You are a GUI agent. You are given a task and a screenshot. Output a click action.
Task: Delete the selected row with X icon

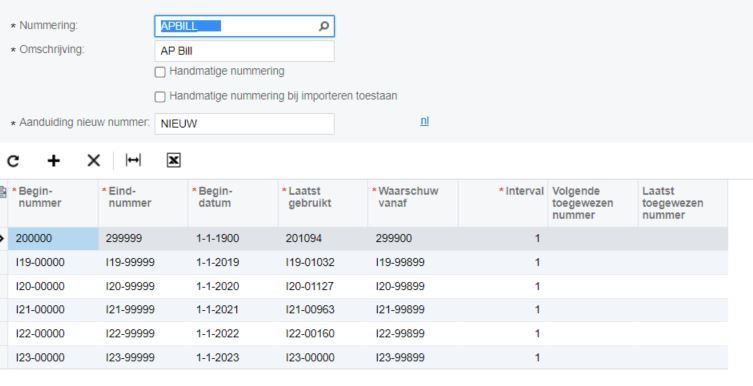(x=94, y=160)
